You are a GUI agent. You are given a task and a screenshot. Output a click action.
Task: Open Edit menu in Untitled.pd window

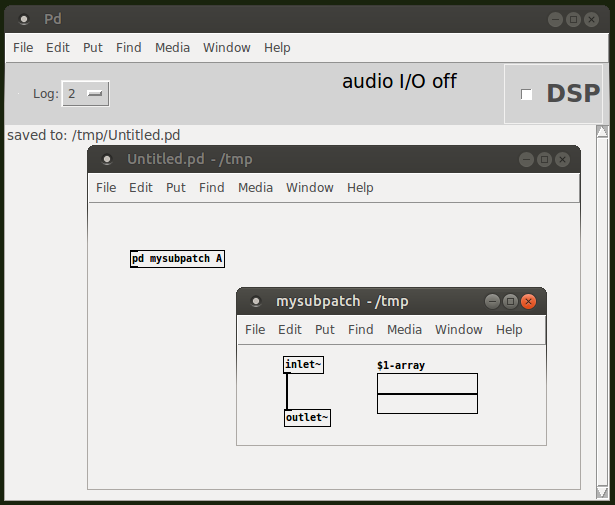[141, 187]
